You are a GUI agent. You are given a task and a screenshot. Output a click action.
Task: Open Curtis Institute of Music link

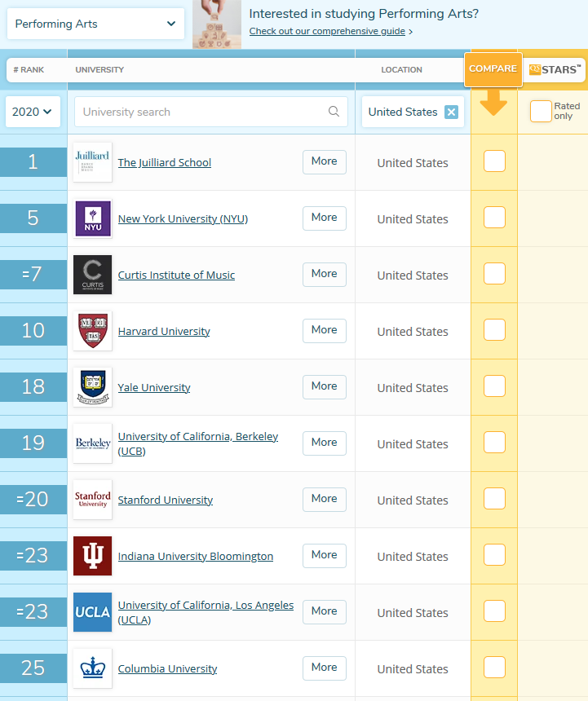pos(176,276)
